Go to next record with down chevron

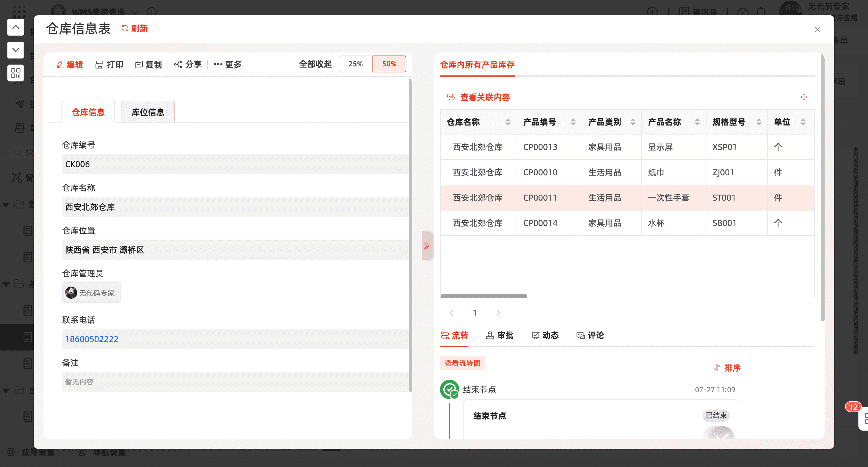(x=15, y=50)
